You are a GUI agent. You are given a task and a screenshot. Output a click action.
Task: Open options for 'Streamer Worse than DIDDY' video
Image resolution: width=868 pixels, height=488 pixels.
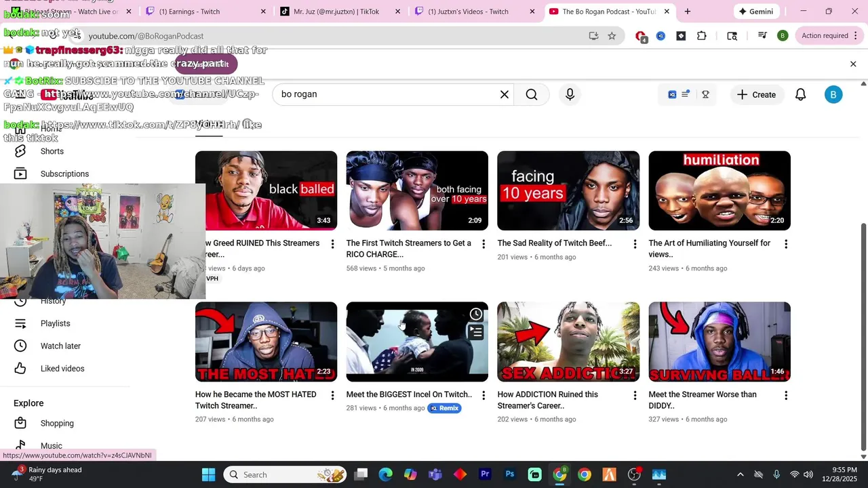click(x=786, y=395)
